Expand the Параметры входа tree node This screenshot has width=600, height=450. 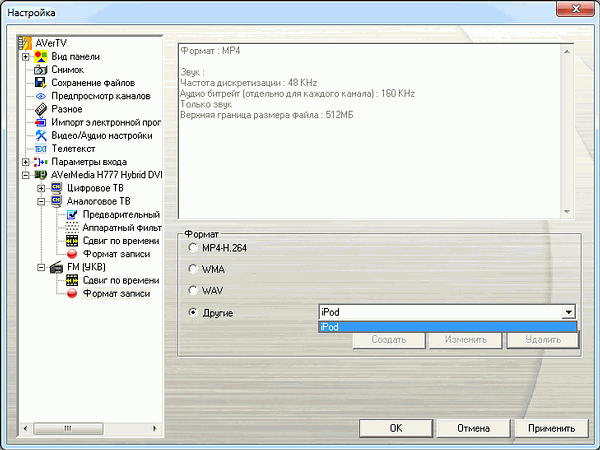click(25, 162)
